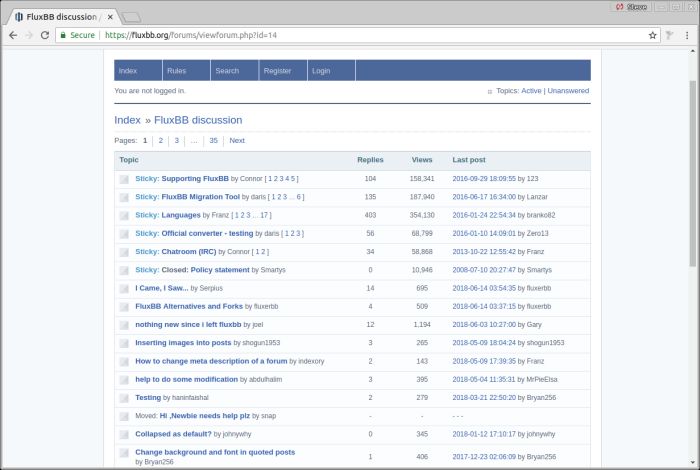Image resolution: width=700 pixels, height=470 pixels.
Task: Jump to page 35 of the forum
Action: 213,141
